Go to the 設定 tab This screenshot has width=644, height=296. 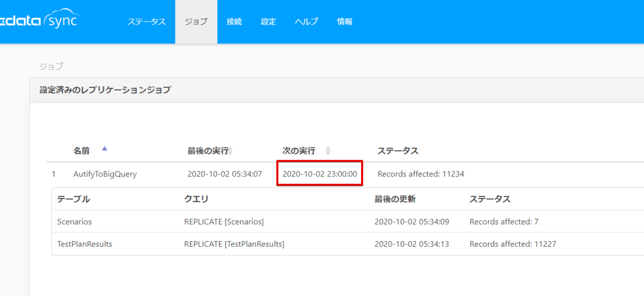tap(268, 22)
